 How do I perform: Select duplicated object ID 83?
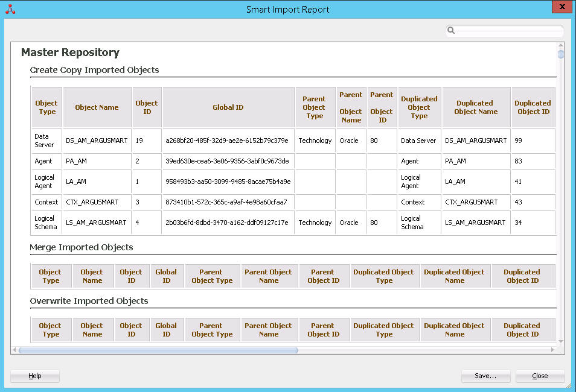[x=533, y=161]
